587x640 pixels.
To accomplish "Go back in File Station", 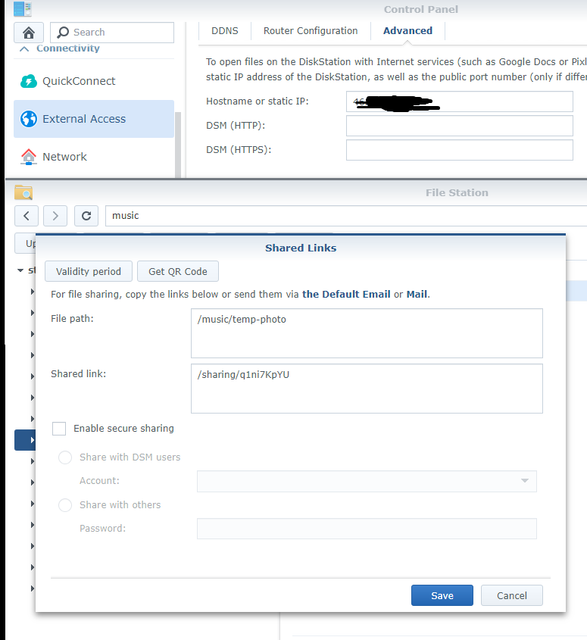I will (27, 216).
